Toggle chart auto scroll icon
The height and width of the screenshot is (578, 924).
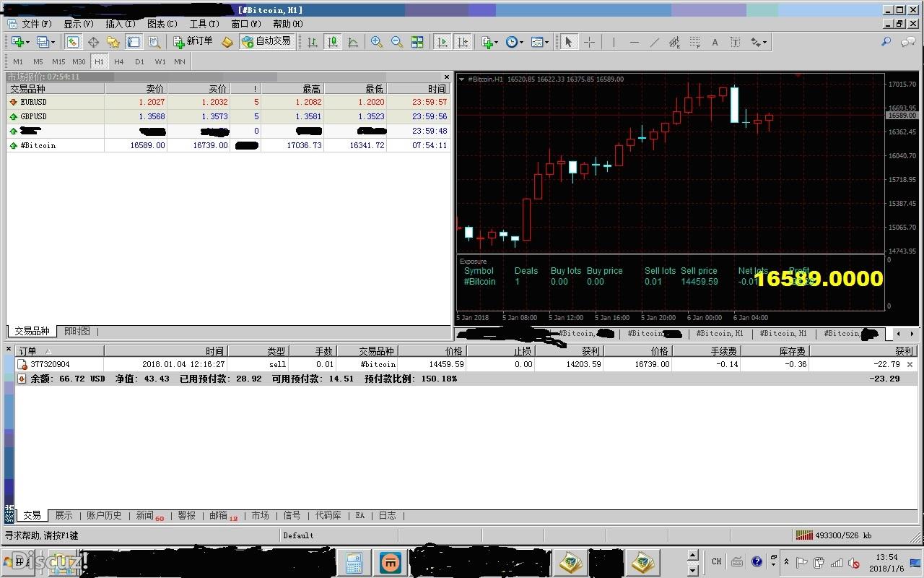coord(443,42)
